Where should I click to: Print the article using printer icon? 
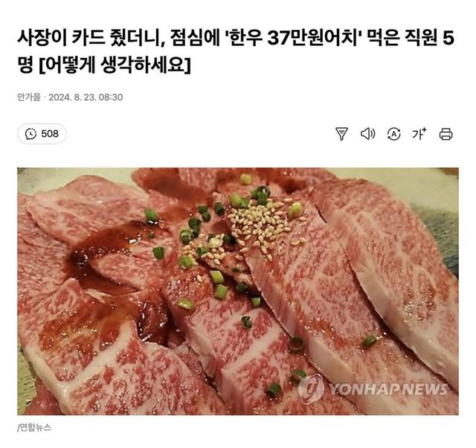[446, 134]
